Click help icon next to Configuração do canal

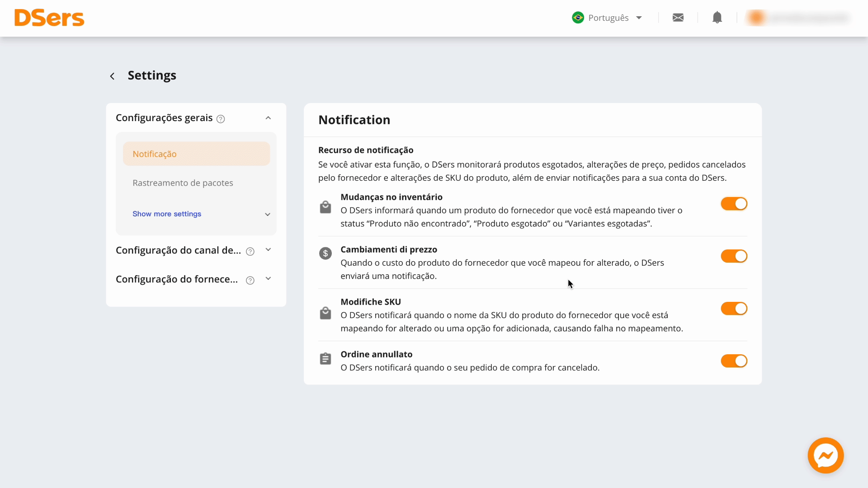[x=250, y=252]
